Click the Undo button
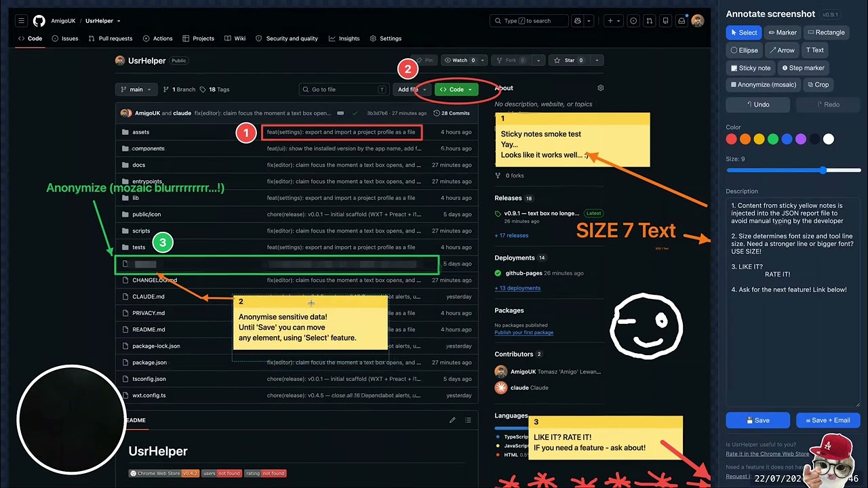 click(x=757, y=104)
